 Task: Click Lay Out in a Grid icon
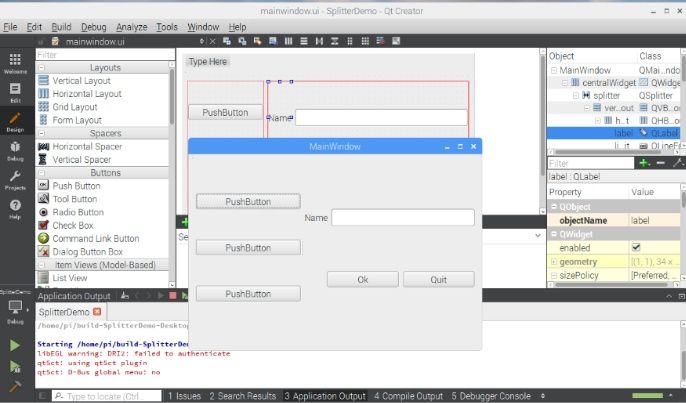(365, 41)
